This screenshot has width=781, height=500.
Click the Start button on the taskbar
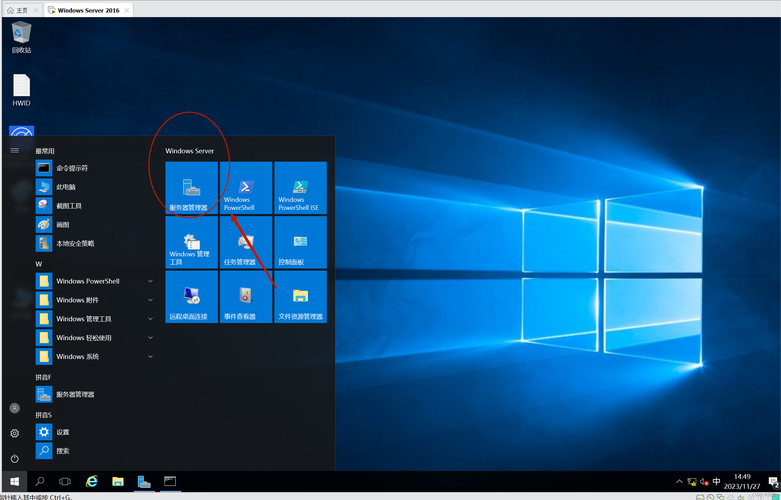point(14,482)
